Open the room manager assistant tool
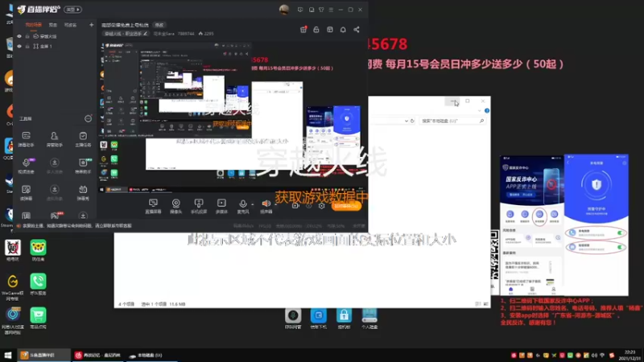The width and height of the screenshot is (644, 362). pyautogui.click(x=54, y=139)
